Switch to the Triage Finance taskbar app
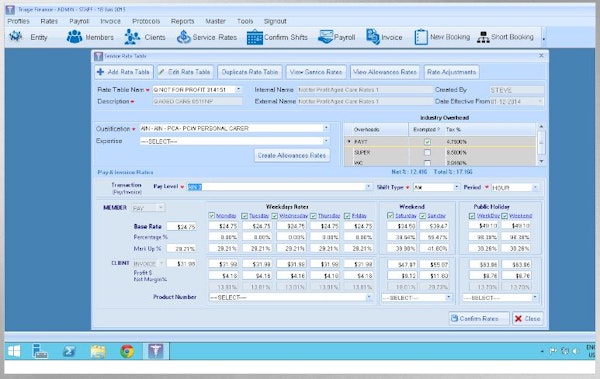This screenshot has width=600, height=379. pyautogui.click(x=155, y=351)
